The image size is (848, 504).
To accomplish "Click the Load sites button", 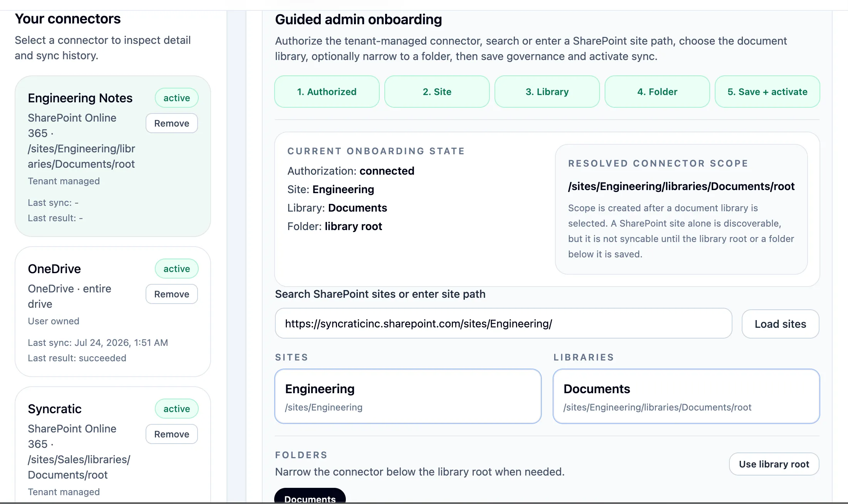I will pyautogui.click(x=780, y=324).
